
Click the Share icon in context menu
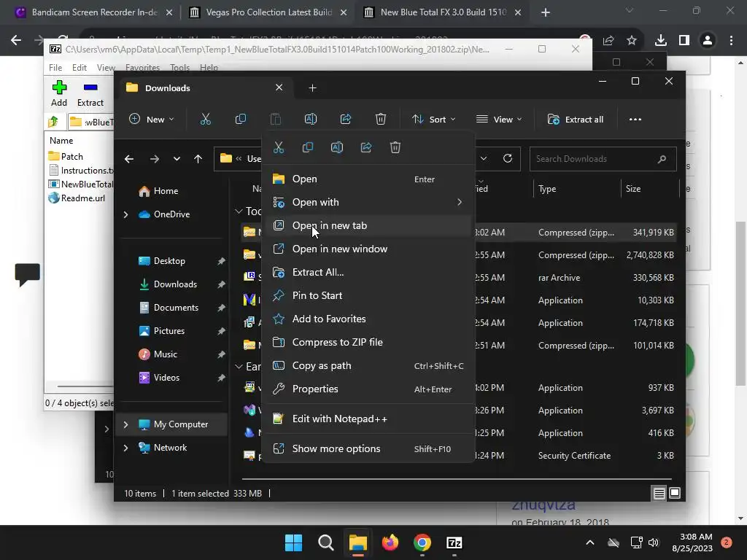tap(366, 147)
